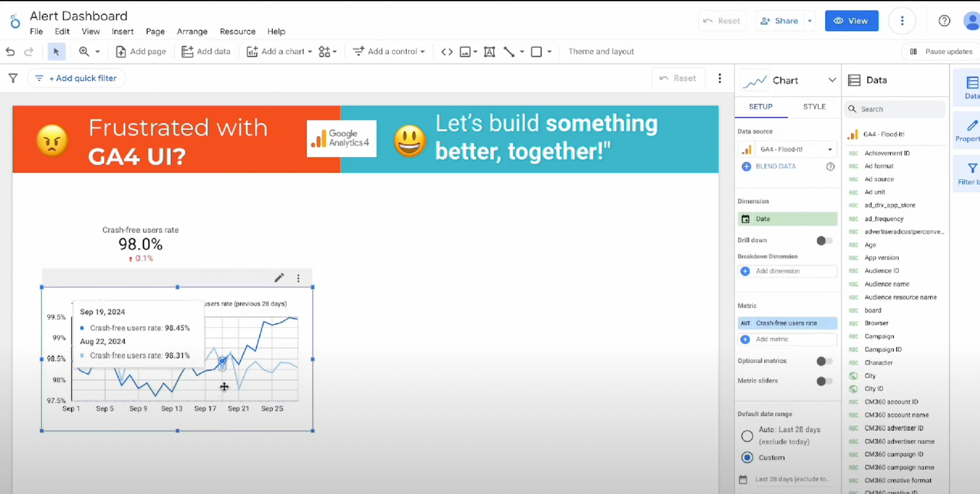Select the Custom date range radio
This screenshot has width=980, height=494.
tap(747, 458)
